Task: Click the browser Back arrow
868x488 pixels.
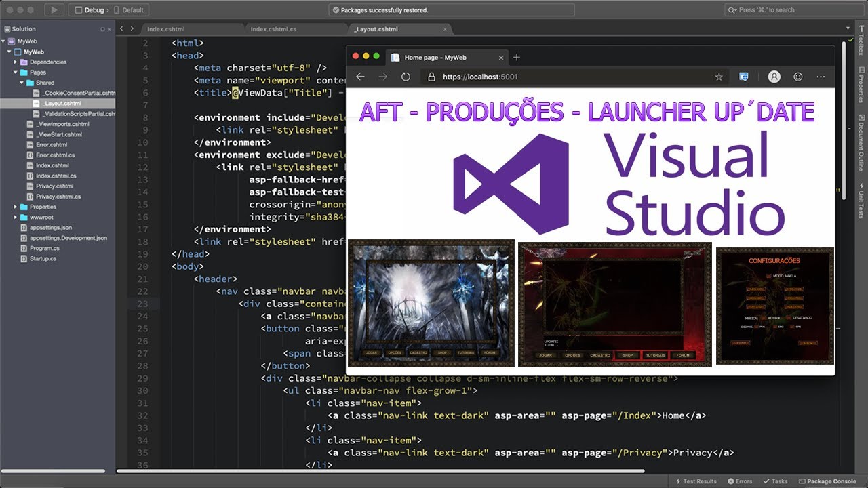Action: 360,77
